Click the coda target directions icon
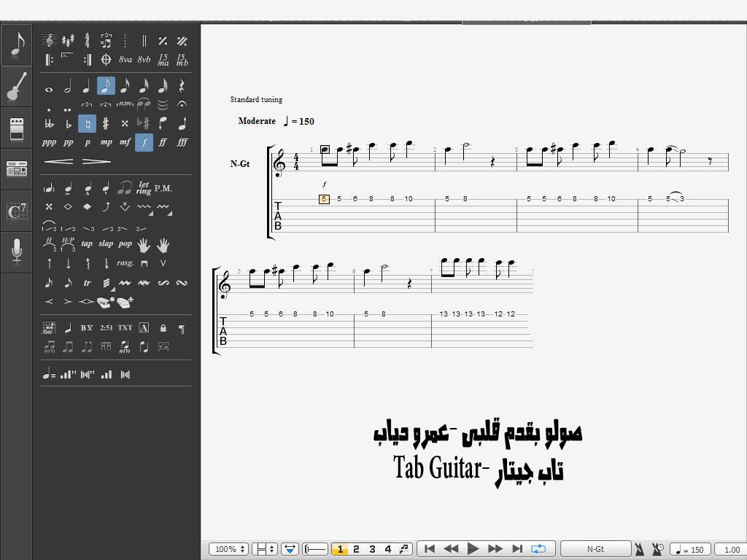 (106, 60)
